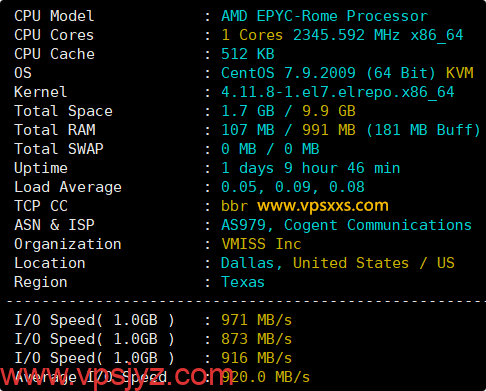
Task: Select the AMD EPYC-Rome Processor text
Action: pos(324,16)
